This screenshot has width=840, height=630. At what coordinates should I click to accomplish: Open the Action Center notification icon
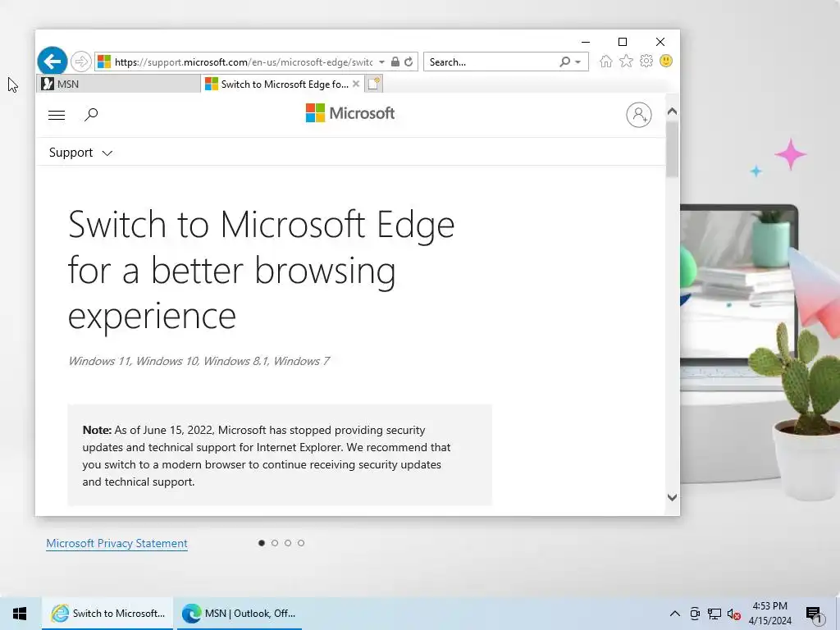pos(814,614)
